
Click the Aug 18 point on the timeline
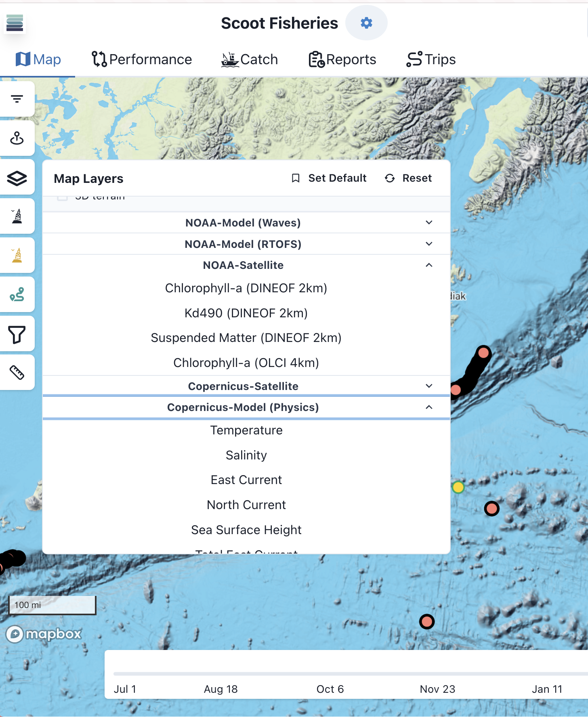(220, 689)
